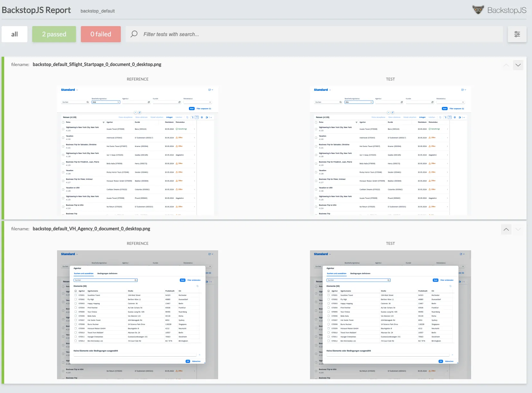Click the search magnifier icon
532x393 pixels.
pos(134,34)
